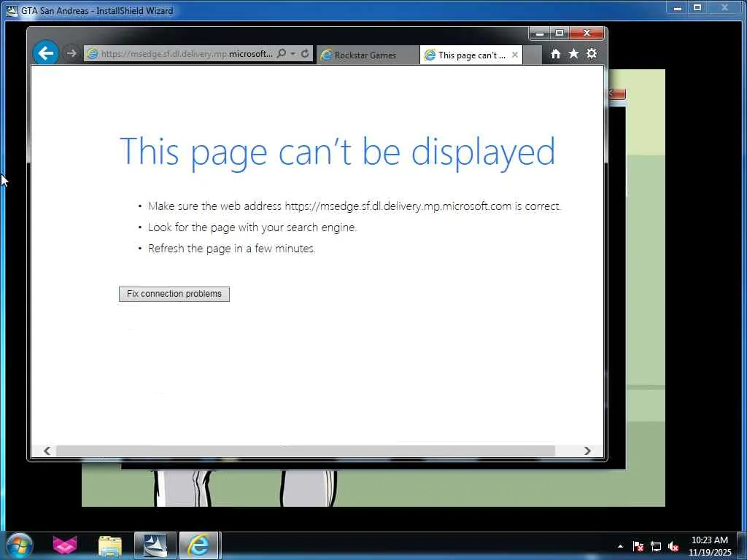Screen dimensions: 747x560
Task: Click the forward navigation arrow
Action: [x=71, y=53]
